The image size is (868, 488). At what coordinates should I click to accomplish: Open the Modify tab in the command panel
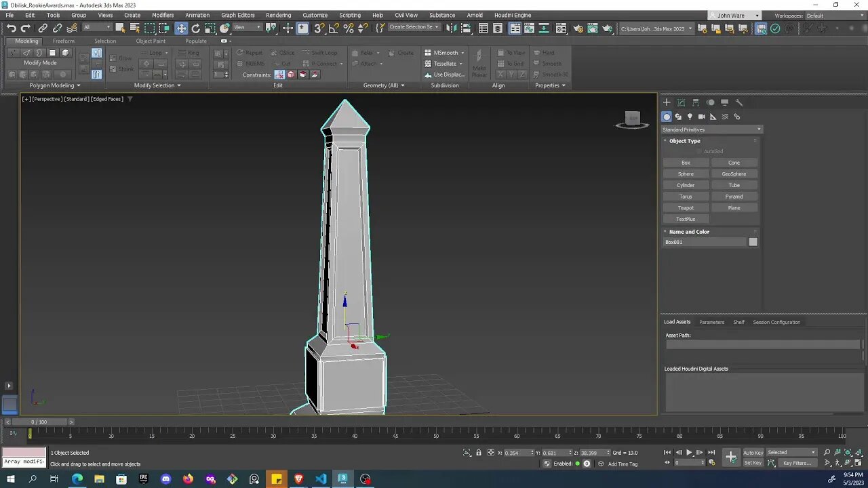pos(681,102)
